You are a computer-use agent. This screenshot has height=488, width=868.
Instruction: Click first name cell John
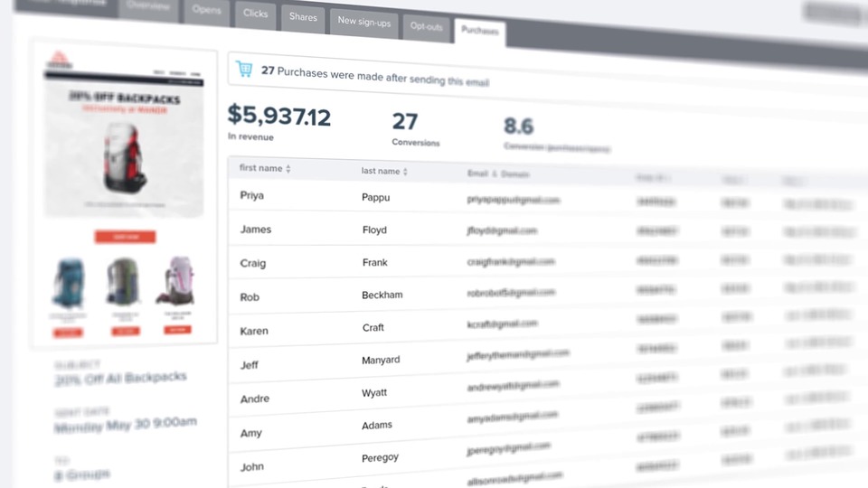[252, 467]
